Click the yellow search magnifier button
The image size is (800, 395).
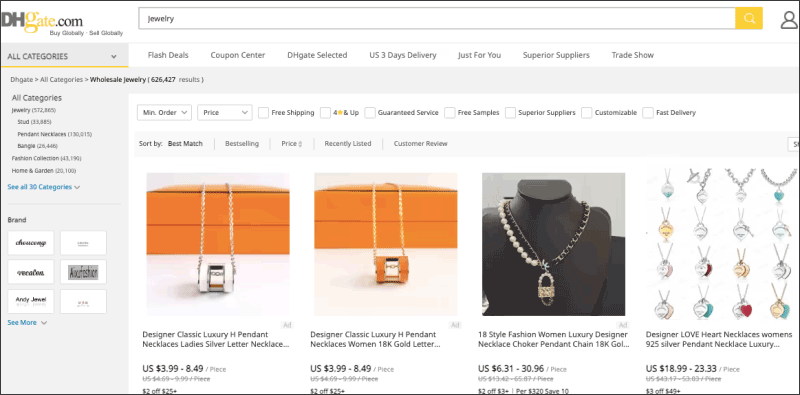click(x=748, y=18)
